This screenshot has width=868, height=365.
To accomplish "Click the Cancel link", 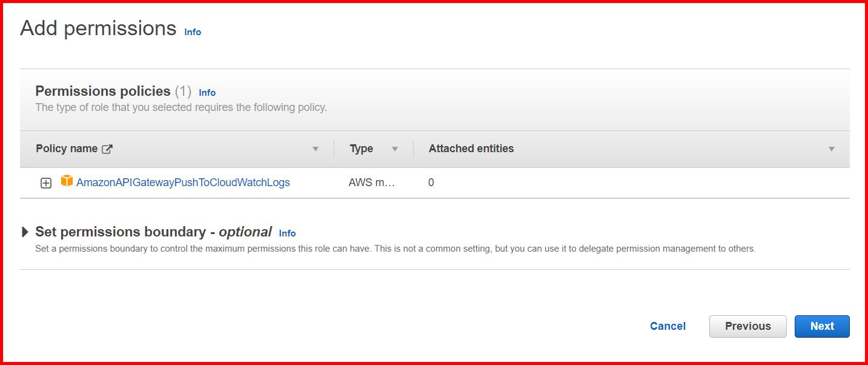I will click(x=667, y=326).
